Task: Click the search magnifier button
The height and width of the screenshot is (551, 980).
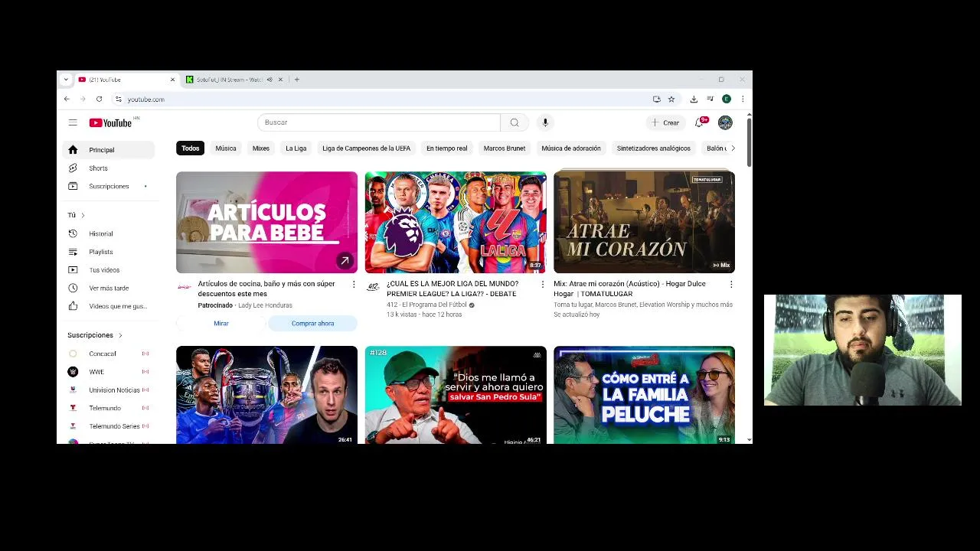Action: tap(514, 122)
